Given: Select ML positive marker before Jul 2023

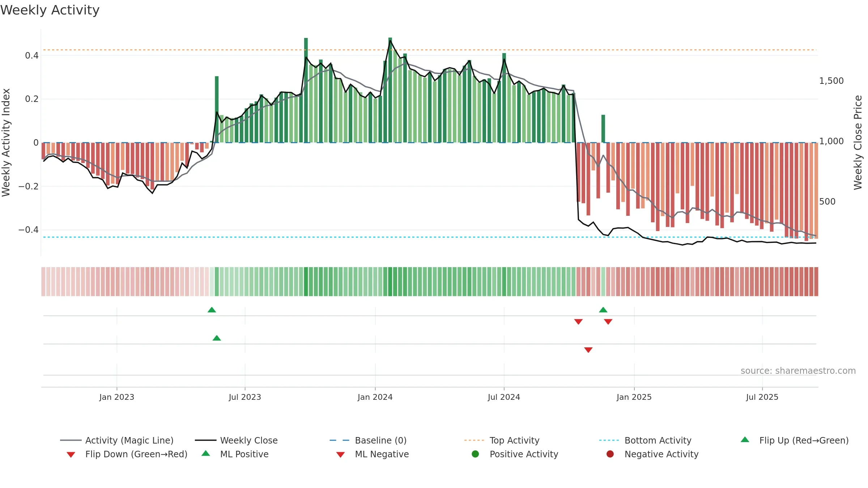Looking at the screenshot, I should [x=217, y=338].
